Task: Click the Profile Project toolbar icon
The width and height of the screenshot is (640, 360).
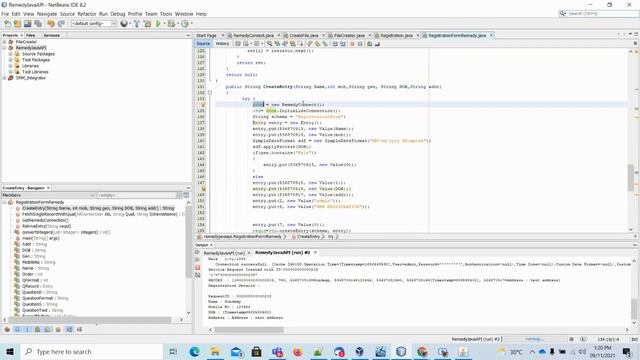Action: (x=185, y=24)
